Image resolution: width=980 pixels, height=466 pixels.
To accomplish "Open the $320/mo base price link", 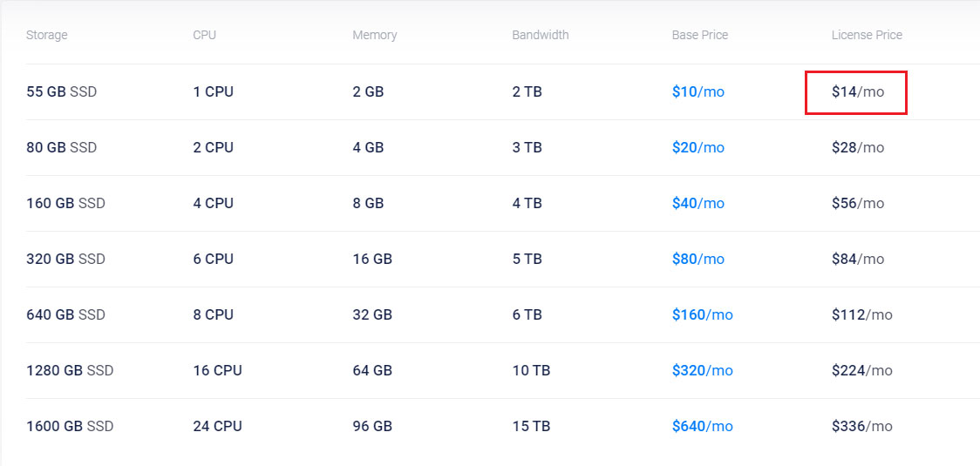I will (x=703, y=370).
